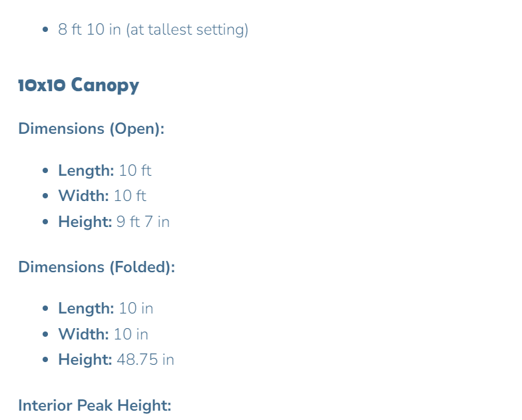Click the "8 ft 10 in (at tallest setting)" text

(153, 30)
